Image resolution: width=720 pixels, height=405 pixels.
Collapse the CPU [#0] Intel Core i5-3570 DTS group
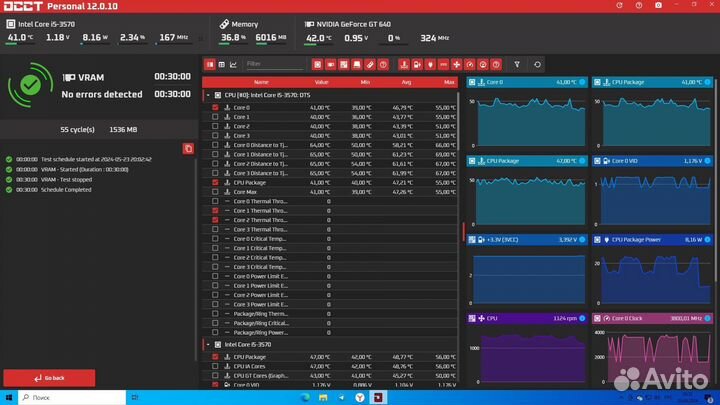tap(208, 95)
